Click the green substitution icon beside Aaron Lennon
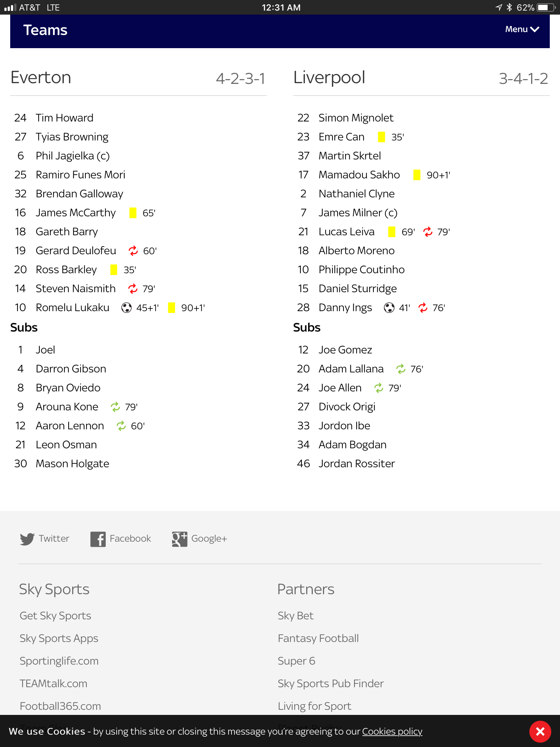This screenshot has width=560, height=747. pyautogui.click(x=121, y=426)
